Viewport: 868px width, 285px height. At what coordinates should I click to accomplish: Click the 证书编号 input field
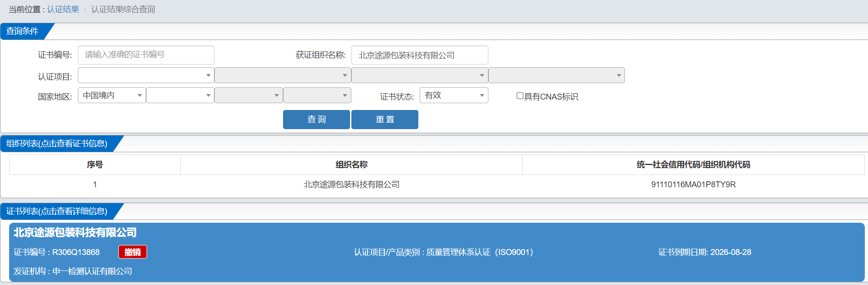[x=146, y=55]
